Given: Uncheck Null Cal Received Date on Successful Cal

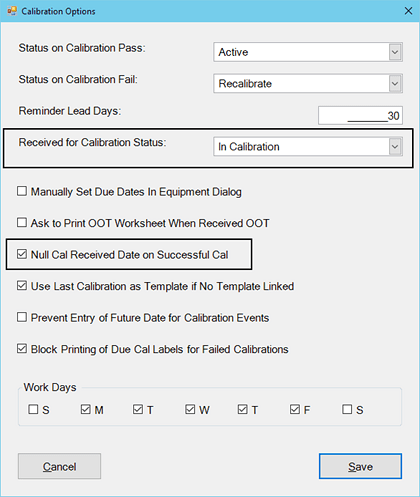Looking at the screenshot, I should click(22, 254).
